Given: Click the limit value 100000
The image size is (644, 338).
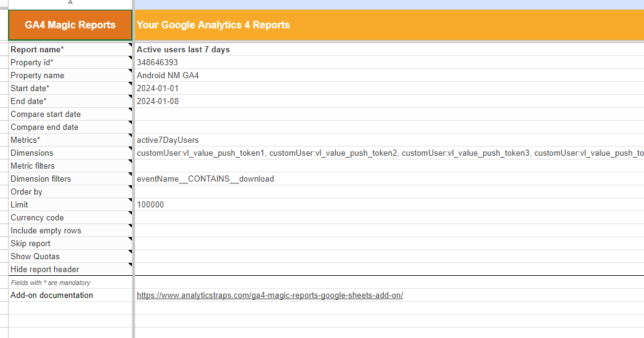Looking at the screenshot, I should [x=389, y=204].
